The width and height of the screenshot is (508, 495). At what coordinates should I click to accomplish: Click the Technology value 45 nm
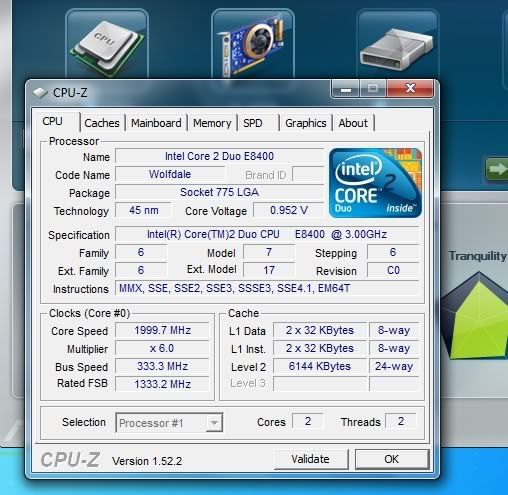[144, 210]
